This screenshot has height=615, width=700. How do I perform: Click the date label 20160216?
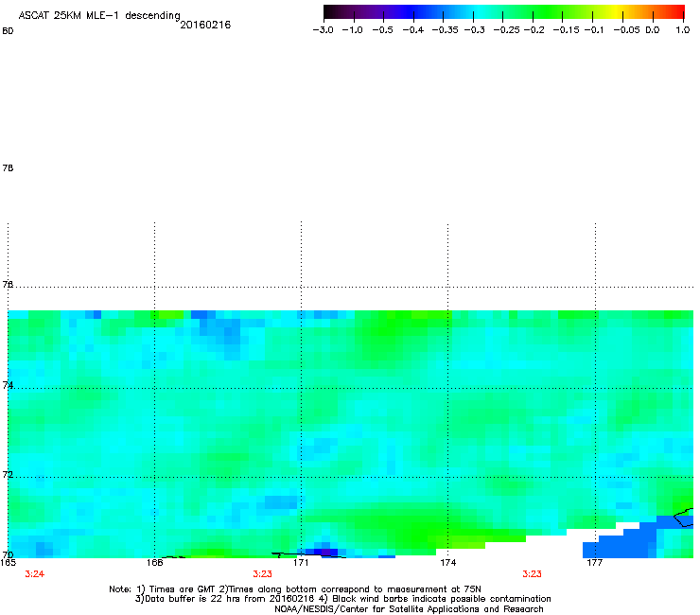coord(205,25)
